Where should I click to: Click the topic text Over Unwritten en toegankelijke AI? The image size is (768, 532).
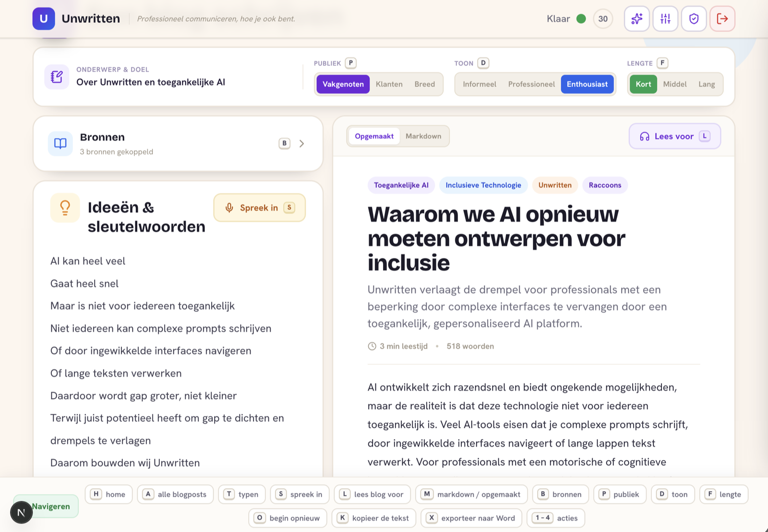(x=151, y=82)
